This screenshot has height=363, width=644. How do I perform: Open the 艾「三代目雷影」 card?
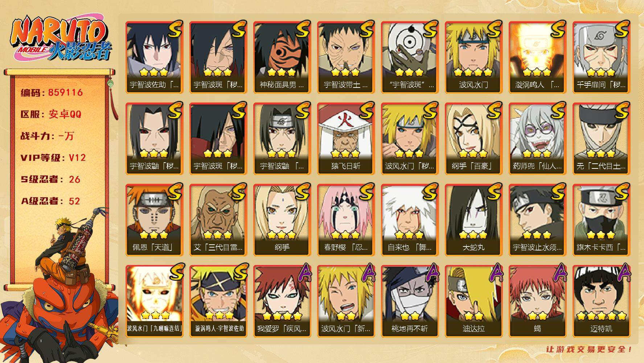(x=218, y=220)
